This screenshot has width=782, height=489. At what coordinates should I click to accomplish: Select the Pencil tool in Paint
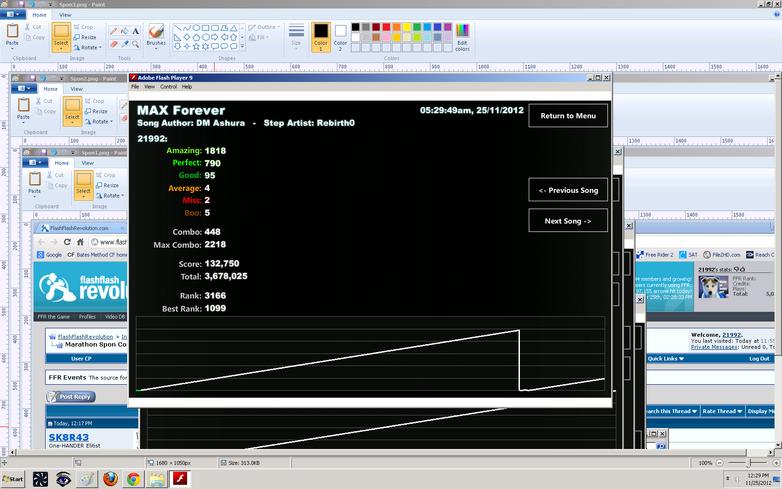[x=114, y=31]
